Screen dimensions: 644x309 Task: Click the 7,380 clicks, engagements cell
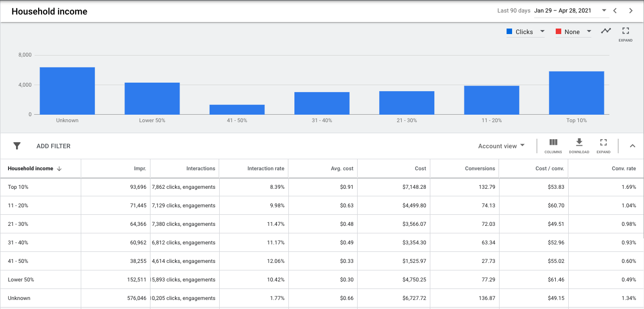tap(184, 224)
